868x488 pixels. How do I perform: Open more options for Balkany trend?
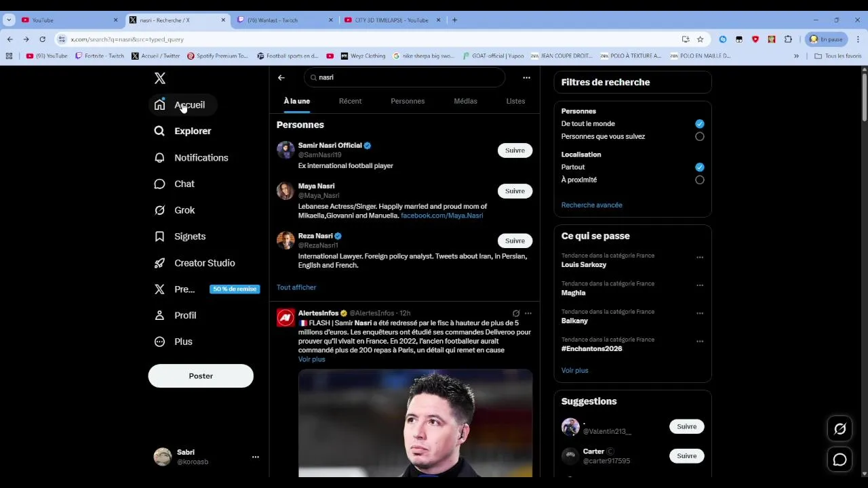click(x=700, y=313)
